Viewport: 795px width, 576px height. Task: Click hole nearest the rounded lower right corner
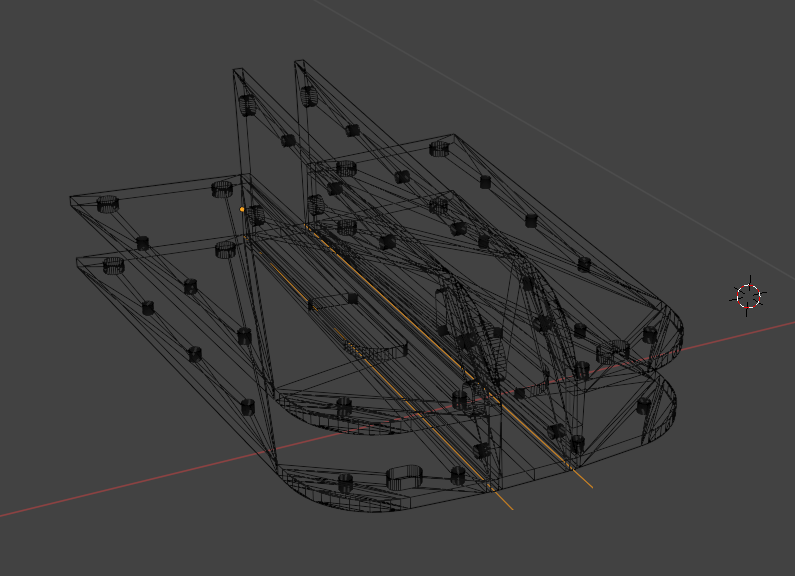click(644, 406)
